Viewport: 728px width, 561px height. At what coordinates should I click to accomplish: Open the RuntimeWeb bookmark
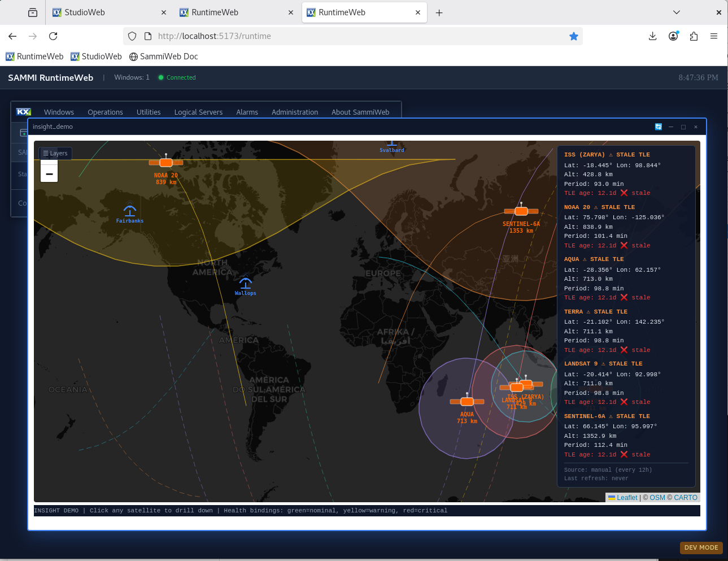(34, 56)
